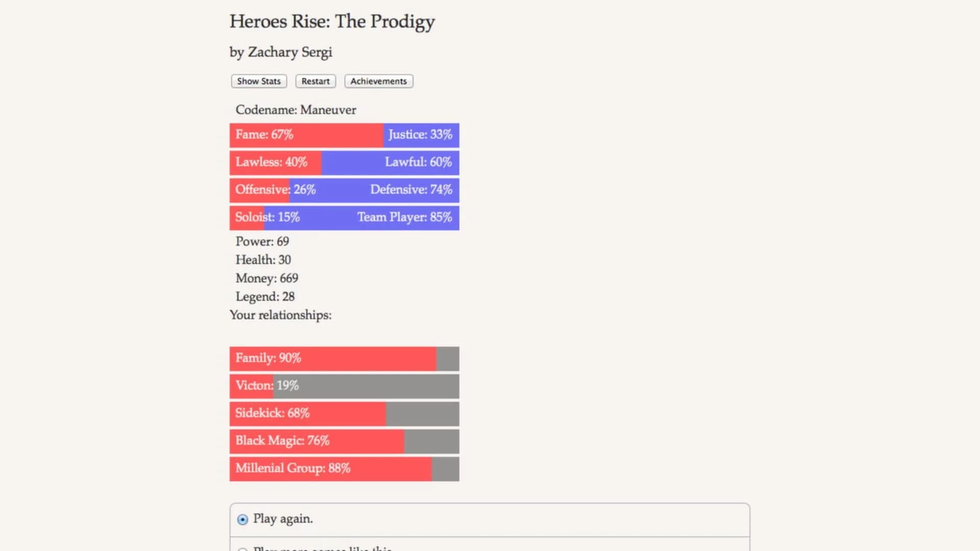Click the Victon relationship bar
The image size is (980, 551).
(344, 386)
